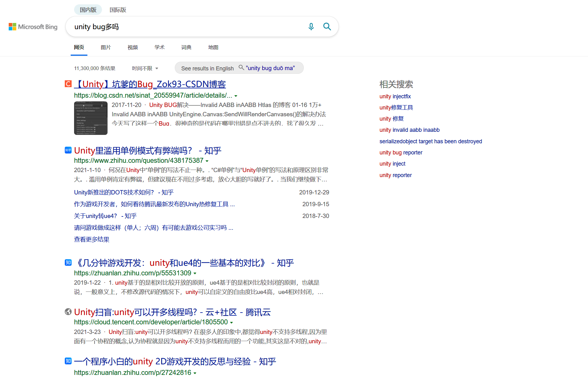The height and width of the screenshot is (378, 588).
Task: Click the Zhihu favicon beside 2D游戏开发 result
Action: click(x=68, y=361)
